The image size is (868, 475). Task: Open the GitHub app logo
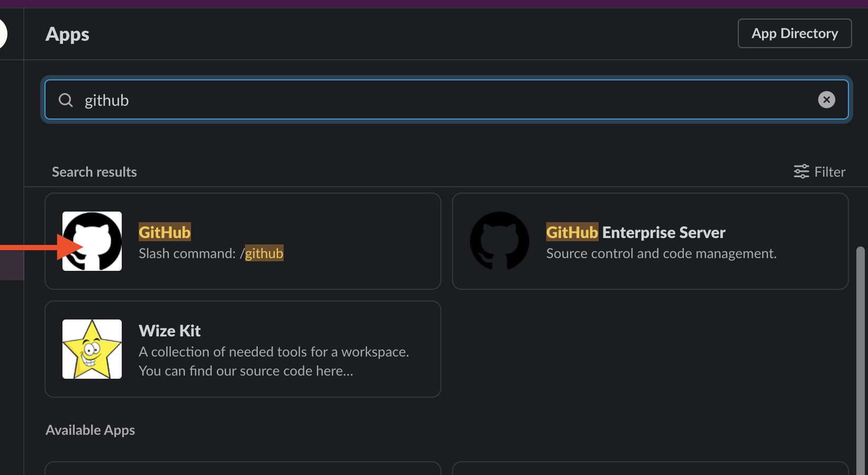[92, 241]
